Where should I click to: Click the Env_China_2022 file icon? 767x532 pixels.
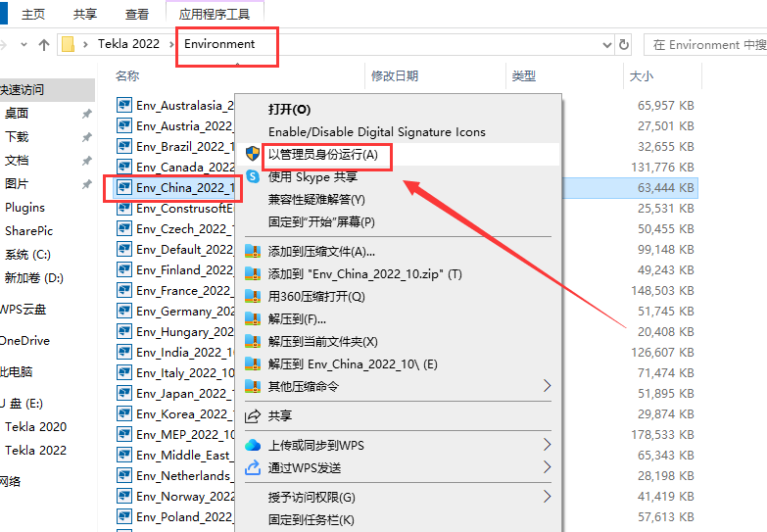point(124,187)
